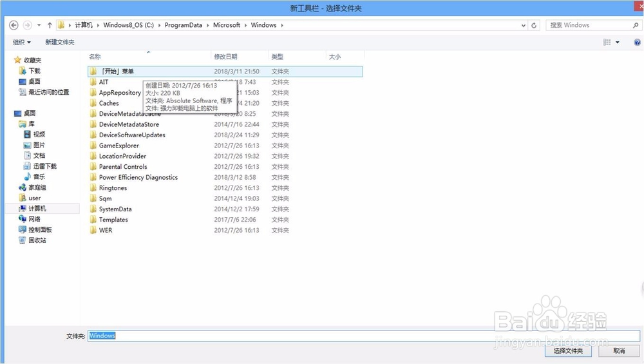Click the search magnifier icon

click(636, 25)
